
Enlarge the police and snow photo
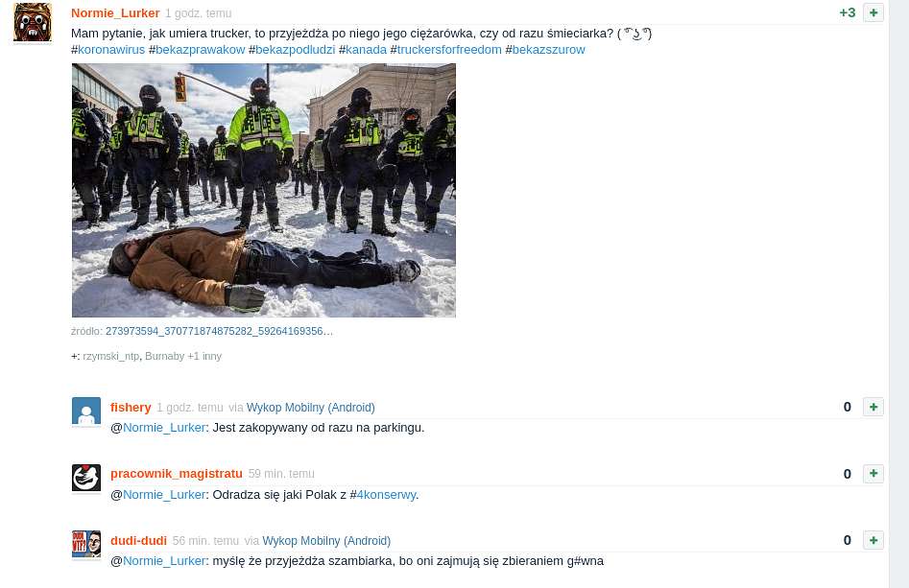pos(264,190)
